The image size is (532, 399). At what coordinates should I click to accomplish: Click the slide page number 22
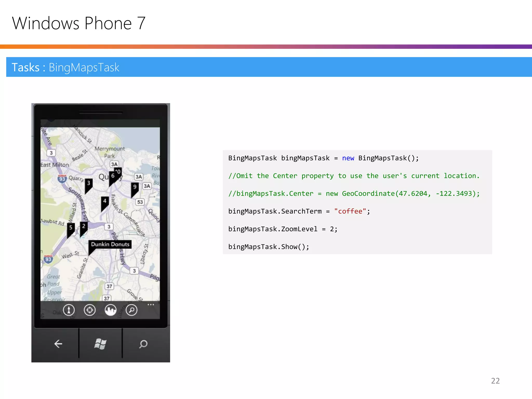click(x=495, y=381)
